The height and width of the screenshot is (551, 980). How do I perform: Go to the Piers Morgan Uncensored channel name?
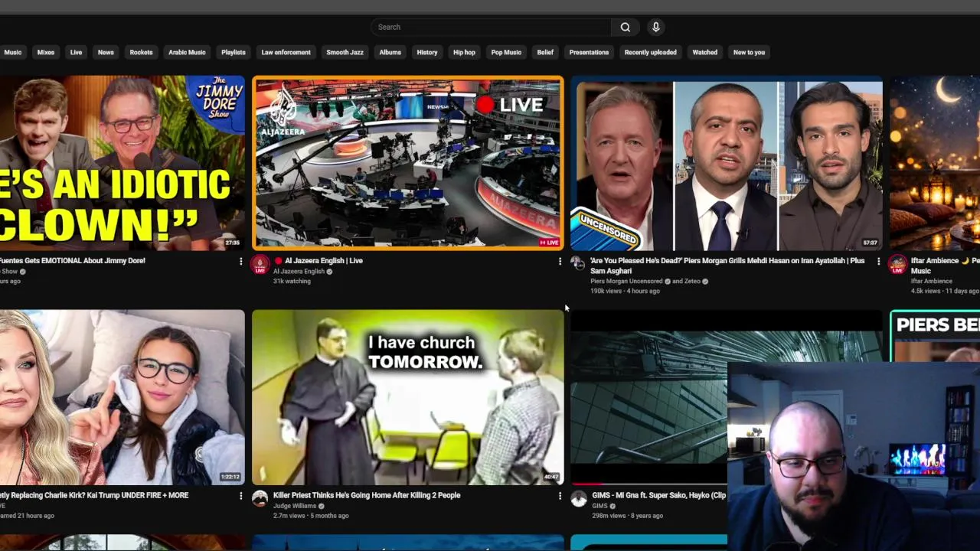tap(626, 282)
